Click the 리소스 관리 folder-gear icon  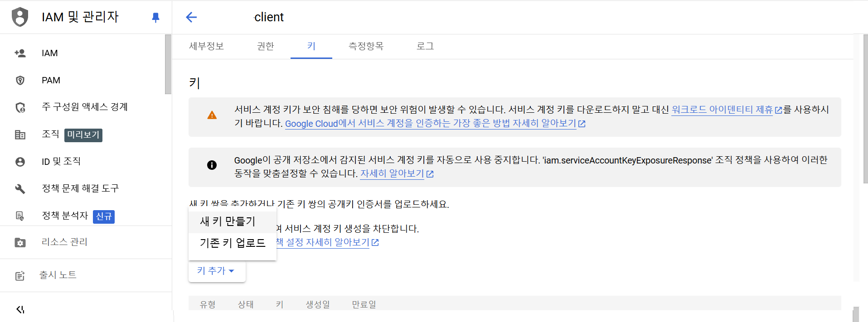click(x=20, y=243)
